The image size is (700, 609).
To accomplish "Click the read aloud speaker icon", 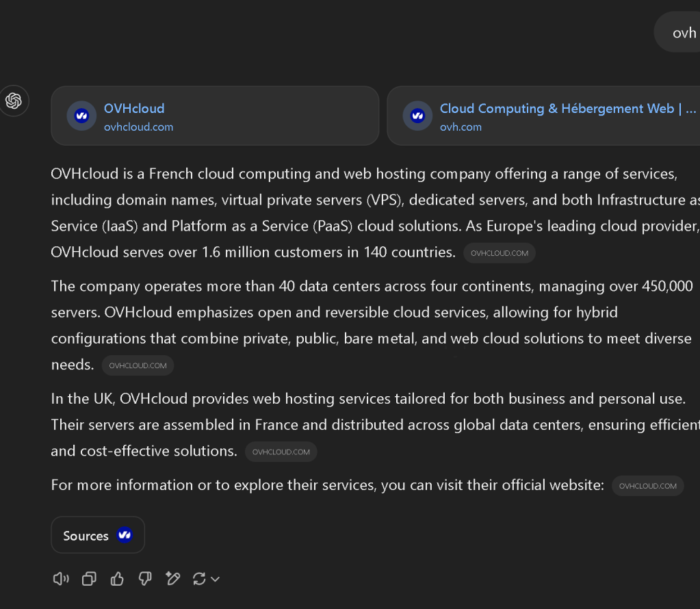I will click(x=61, y=579).
